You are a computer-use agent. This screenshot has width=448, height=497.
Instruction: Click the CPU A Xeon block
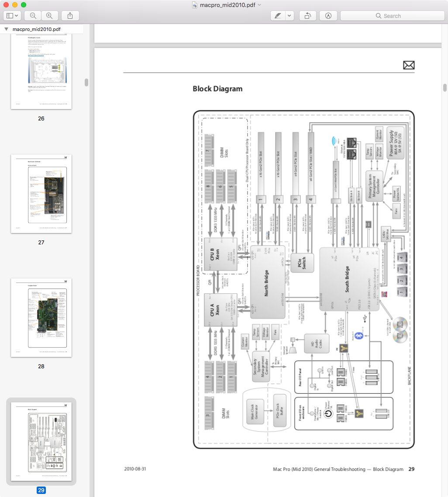point(221,310)
